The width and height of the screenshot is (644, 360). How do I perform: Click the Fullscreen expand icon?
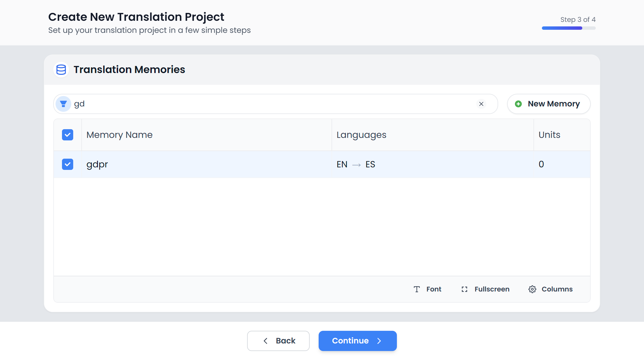pyautogui.click(x=464, y=289)
